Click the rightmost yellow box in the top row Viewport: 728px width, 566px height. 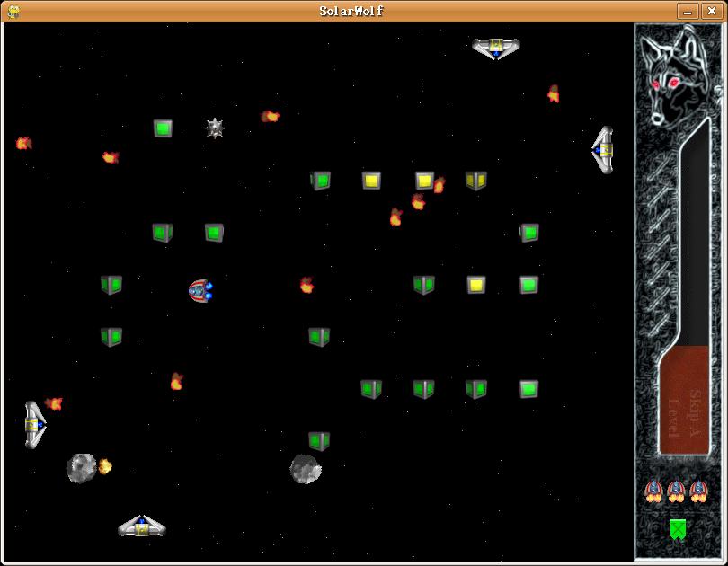tap(476, 181)
